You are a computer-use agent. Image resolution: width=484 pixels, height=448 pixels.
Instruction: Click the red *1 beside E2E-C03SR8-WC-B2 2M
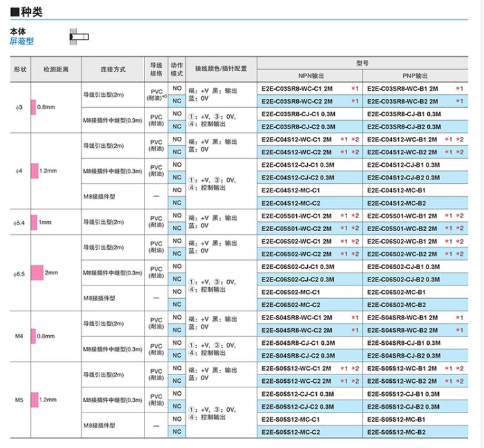point(459,101)
